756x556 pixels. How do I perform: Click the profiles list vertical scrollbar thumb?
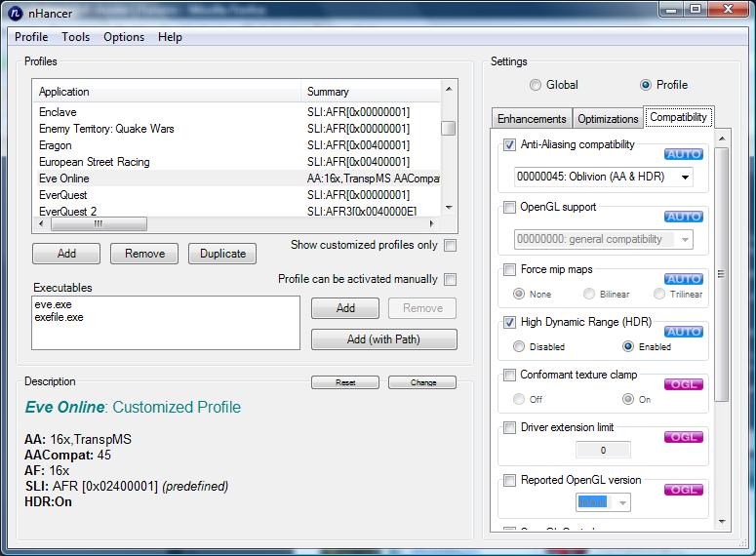point(449,129)
